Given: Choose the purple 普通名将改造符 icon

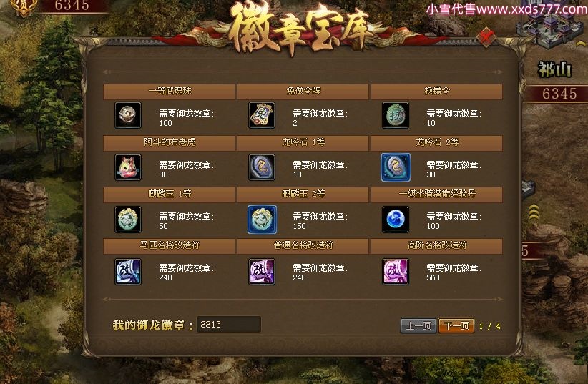Looking at the screenshot, I should coord(262,272).
